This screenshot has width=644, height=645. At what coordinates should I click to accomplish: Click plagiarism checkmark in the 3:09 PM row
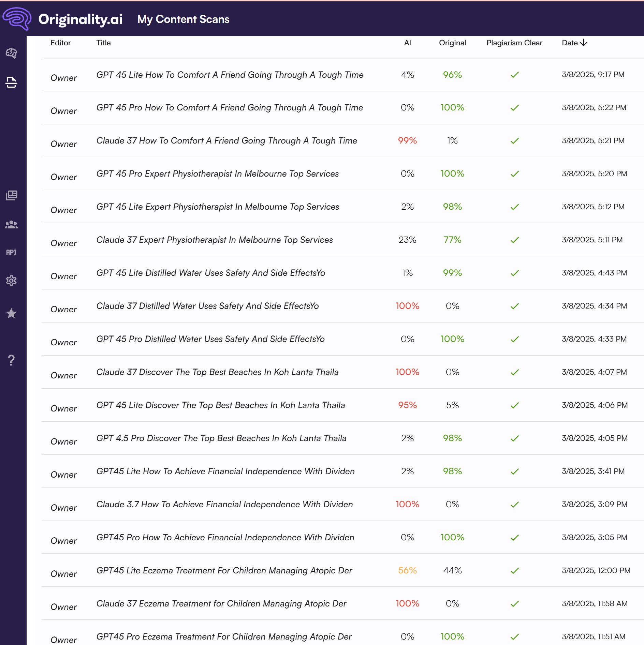[x=514, y=504]
